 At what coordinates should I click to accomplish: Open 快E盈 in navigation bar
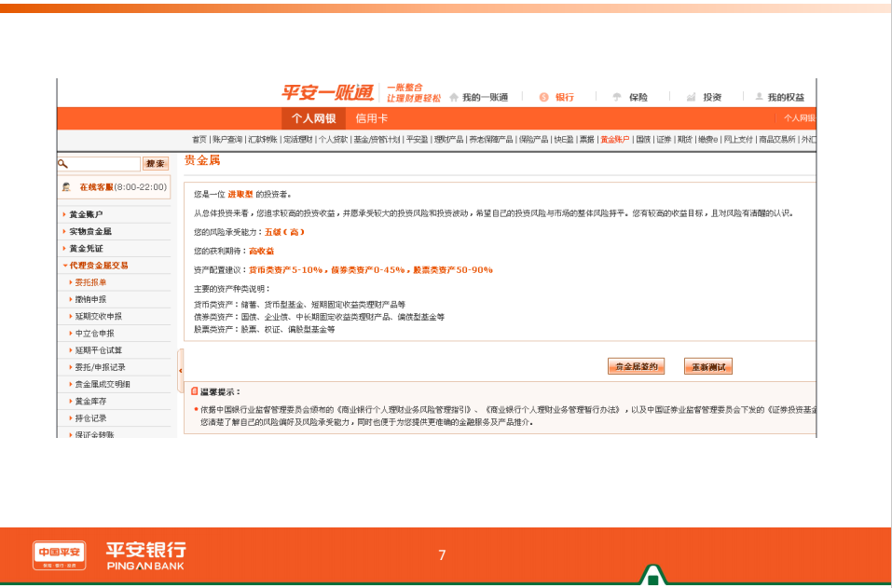pos(564,140)
